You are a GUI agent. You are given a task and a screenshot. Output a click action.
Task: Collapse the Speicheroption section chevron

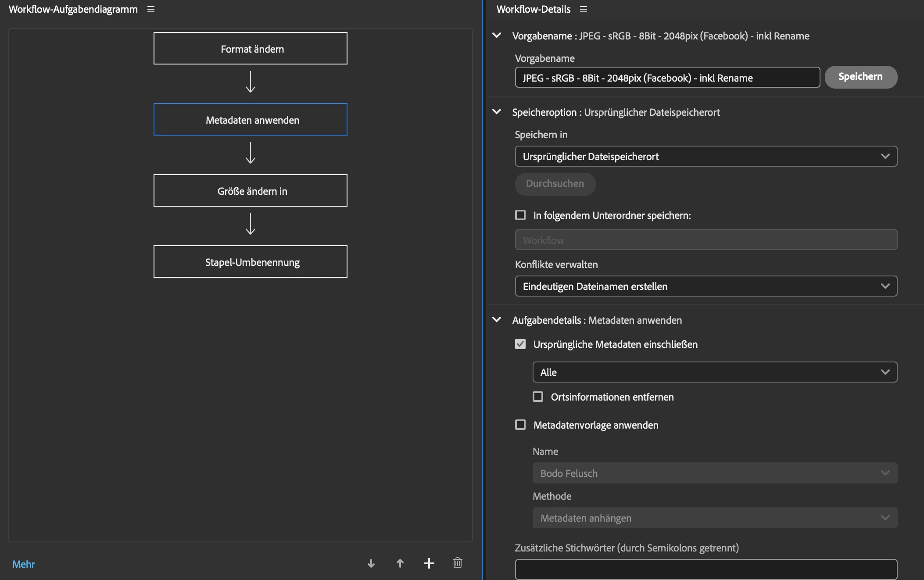pos(497,112)
